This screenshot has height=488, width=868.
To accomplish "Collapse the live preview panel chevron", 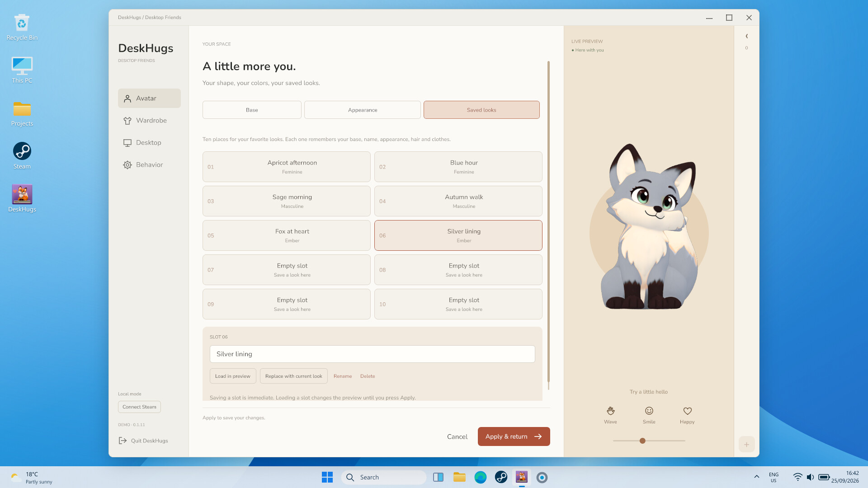I will [x=746, y=36].
